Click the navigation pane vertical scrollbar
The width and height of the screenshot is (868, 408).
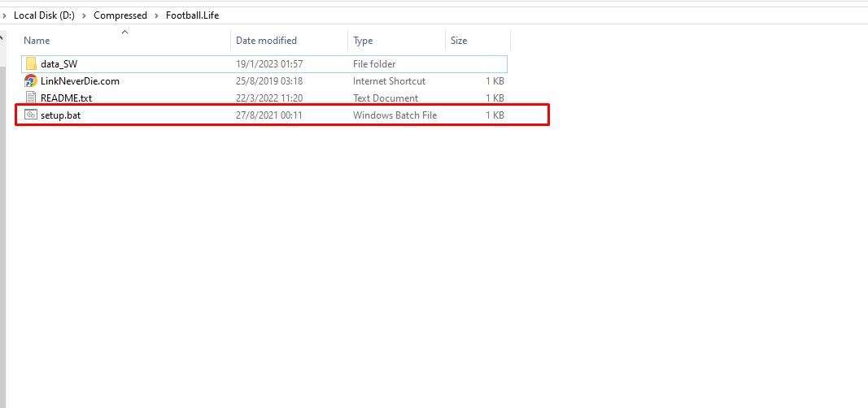coord(2,203)
